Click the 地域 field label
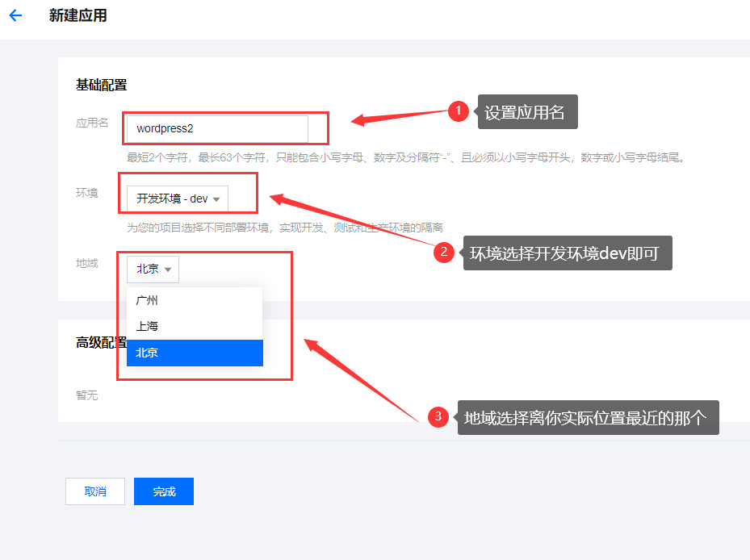Viewport: 750px width, 560px height. point(86,263)
